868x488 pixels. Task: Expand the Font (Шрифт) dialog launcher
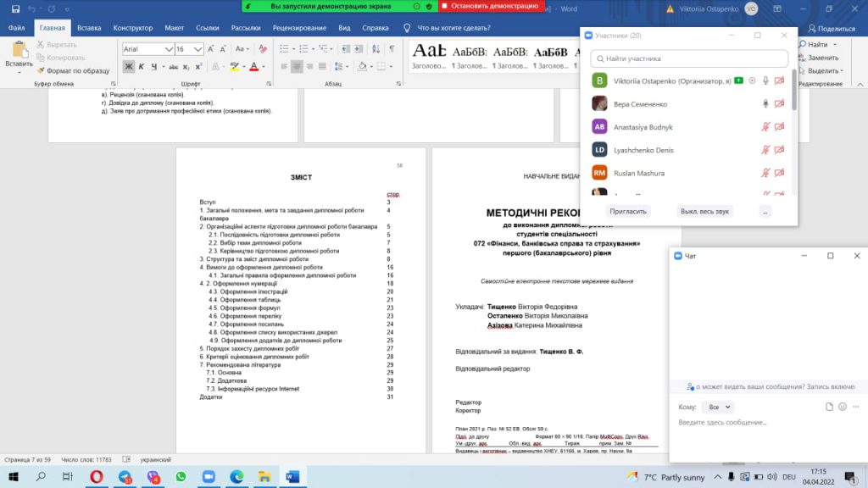269,84
